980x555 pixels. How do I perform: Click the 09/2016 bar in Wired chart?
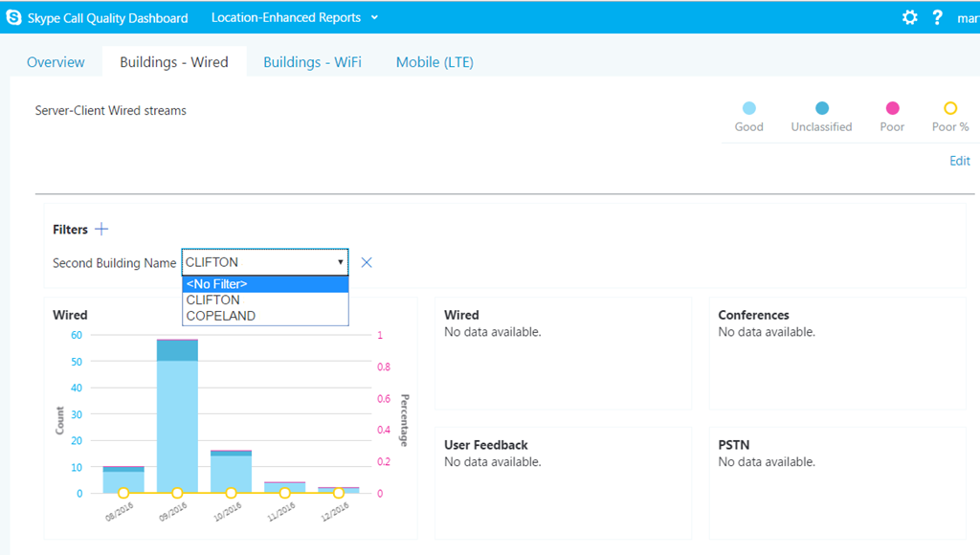point(177,421)
